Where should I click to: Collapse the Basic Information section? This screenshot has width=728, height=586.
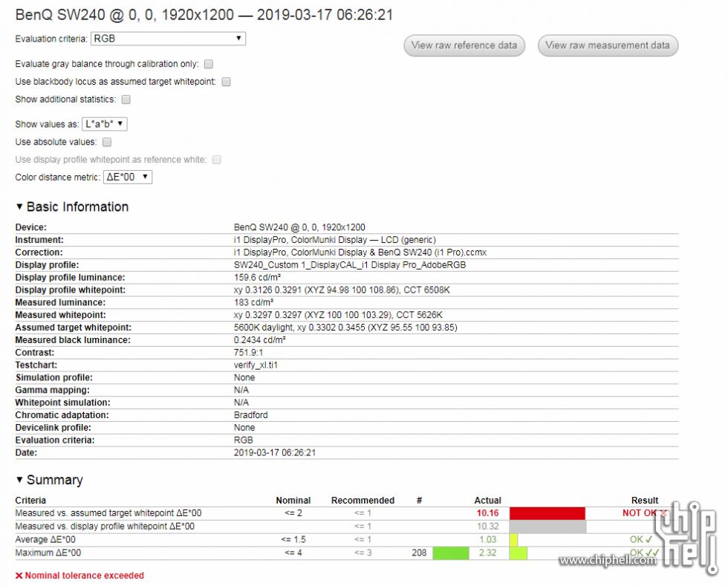point(72,206)
